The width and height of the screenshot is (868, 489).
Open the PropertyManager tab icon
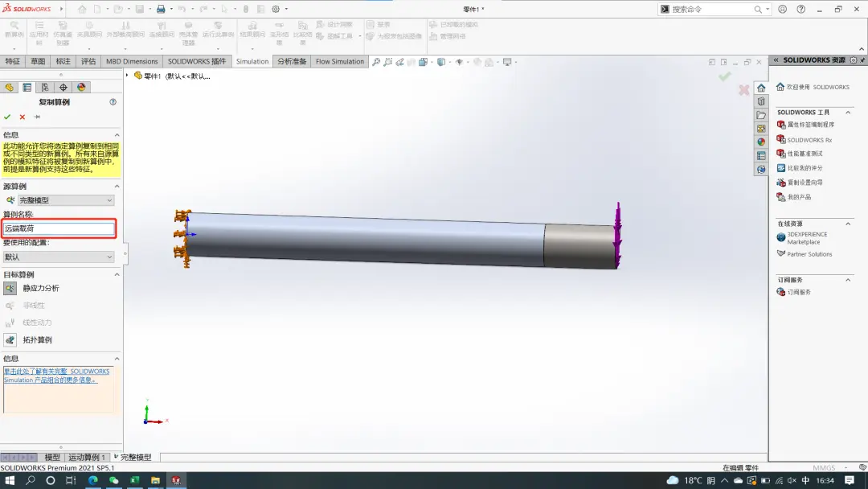(27, 88)
